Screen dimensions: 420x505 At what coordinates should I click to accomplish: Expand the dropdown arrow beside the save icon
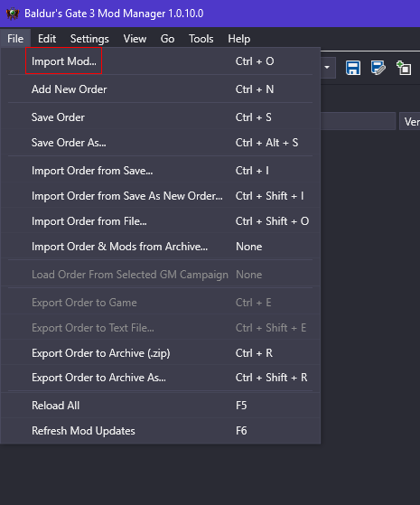pyautogui.click(x=327, y=68)
